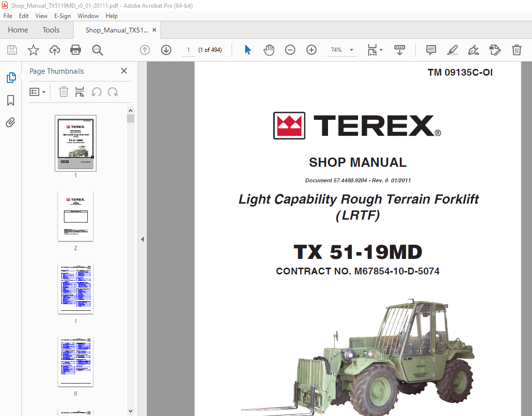
Task: Open Page Thumbnails sidebar icon
Action: tap(11, 78)
